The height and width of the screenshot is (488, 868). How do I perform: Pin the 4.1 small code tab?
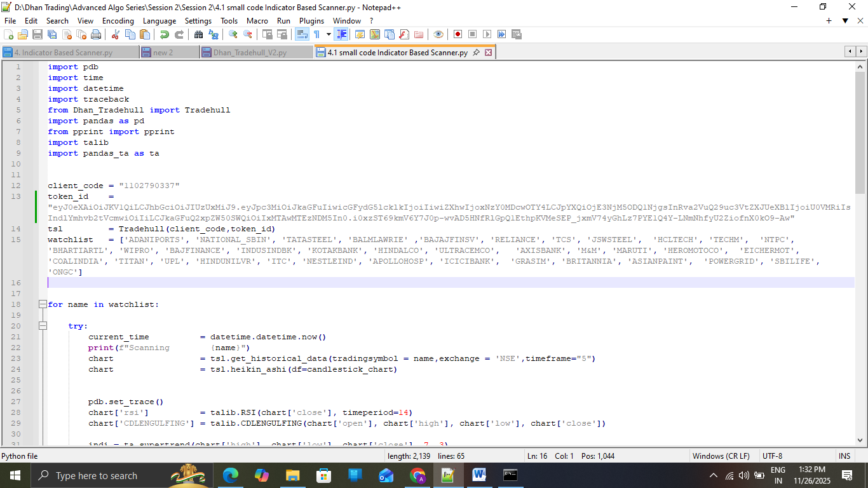pos(477,53)
